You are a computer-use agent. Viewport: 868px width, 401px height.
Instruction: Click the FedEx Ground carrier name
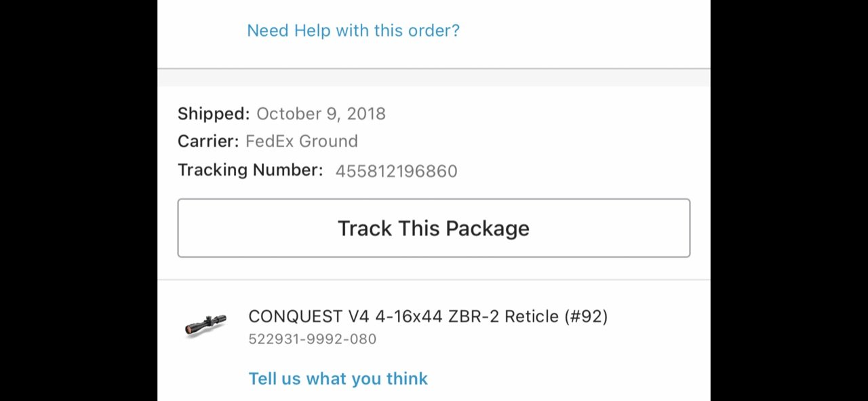click(302, 141)
